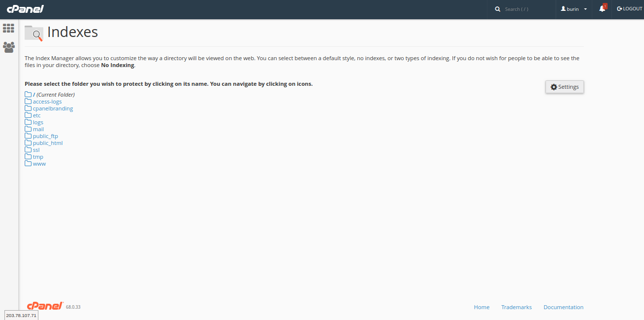Open the home grid icon in sidebar
Viewport: 644px width, 320px height.
pyautogui.click(x=8, y=29)
